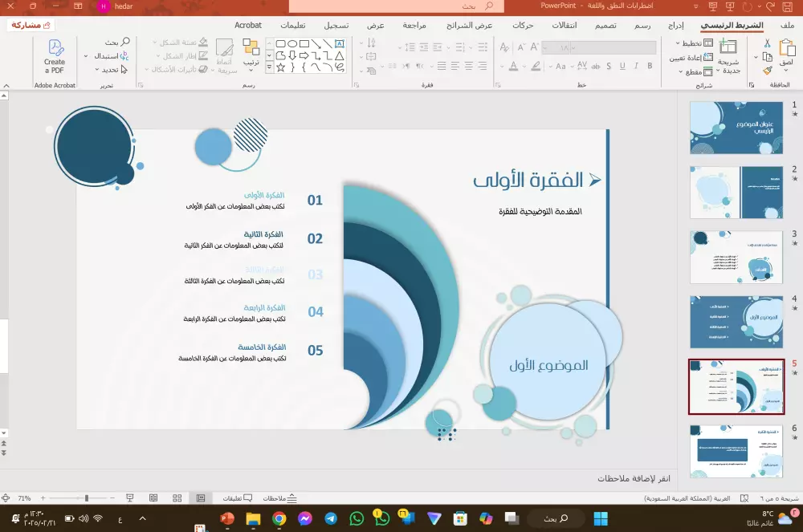Viewport: 803px width, 532px height.
Task: Click the Share (مشاركة) button
Action: [x=31, y=24]
